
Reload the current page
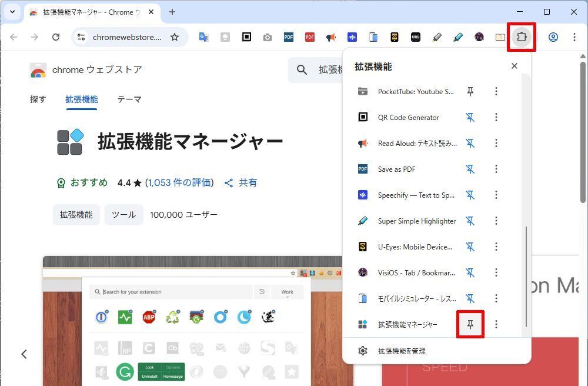click(56, 37)
